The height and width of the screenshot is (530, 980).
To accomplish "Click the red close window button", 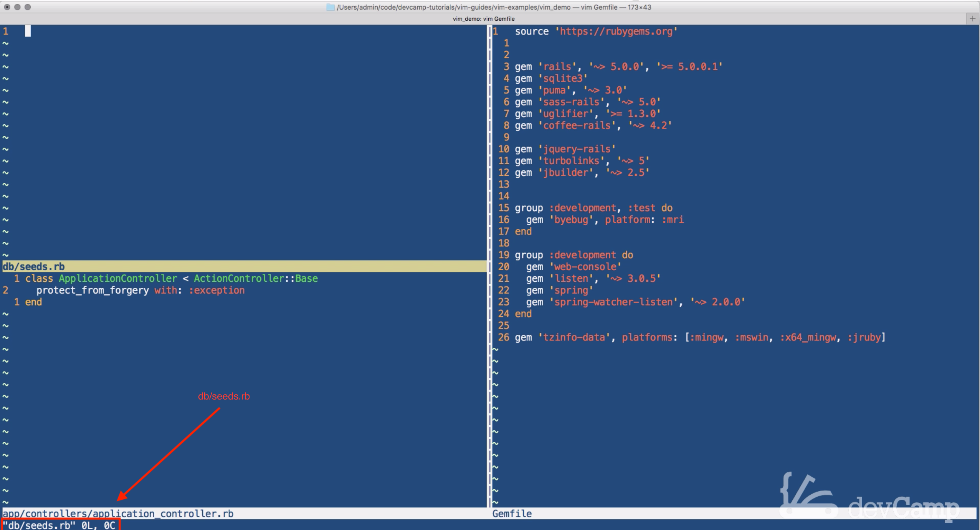I will click(7, 7).
